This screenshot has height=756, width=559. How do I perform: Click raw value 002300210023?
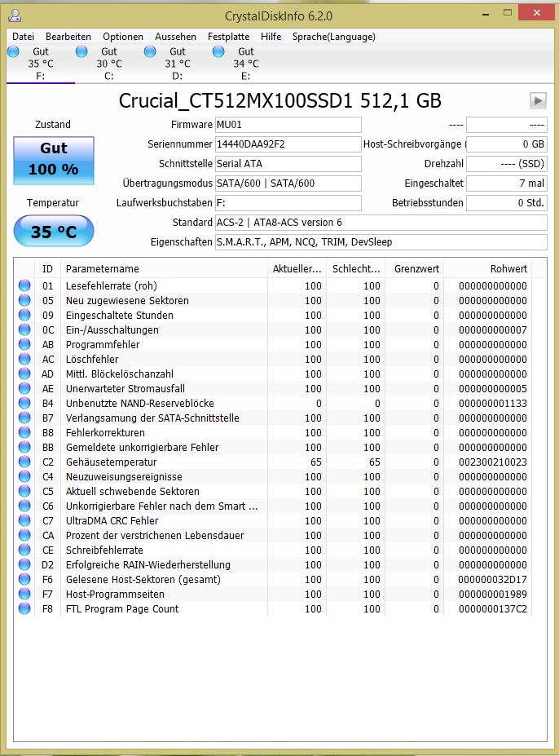pyautogui.click(x=492, y=462)
